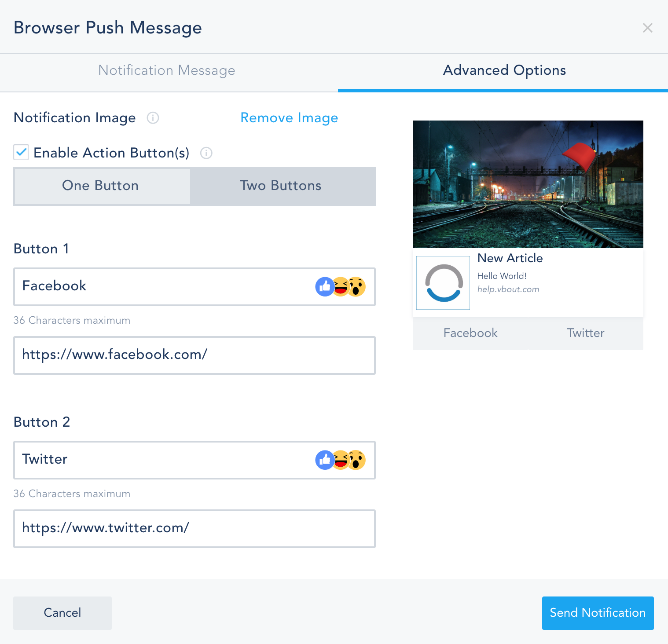The height and width of the screenshot is (644, 668).
Task: Select the One Button option
Action: click(102, 186)
